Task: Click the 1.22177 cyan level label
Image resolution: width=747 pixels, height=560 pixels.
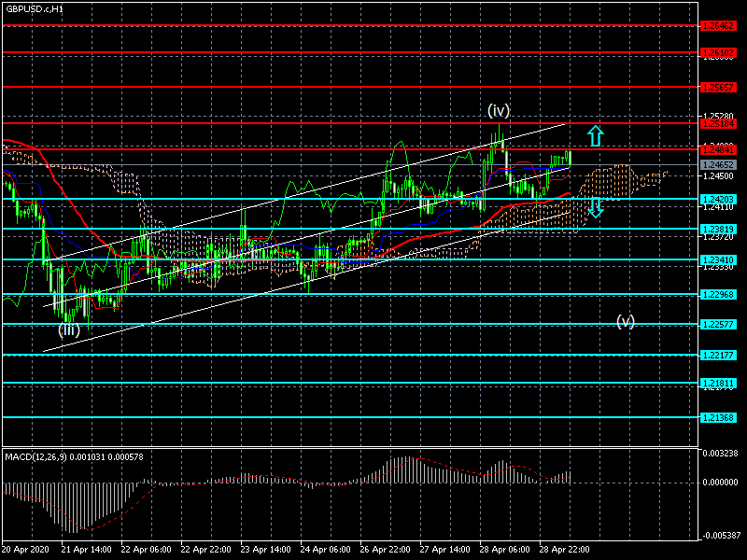Action: [718, 356]
